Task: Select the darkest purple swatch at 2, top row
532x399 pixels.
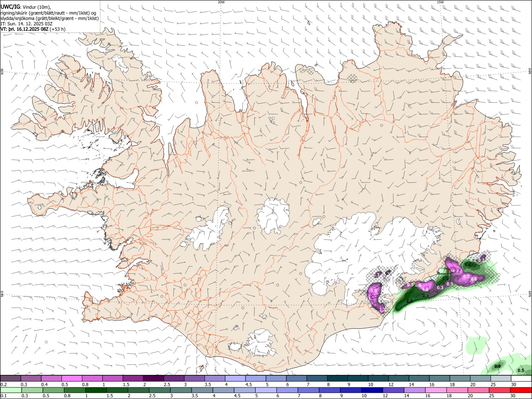Action: coord(153,379)
